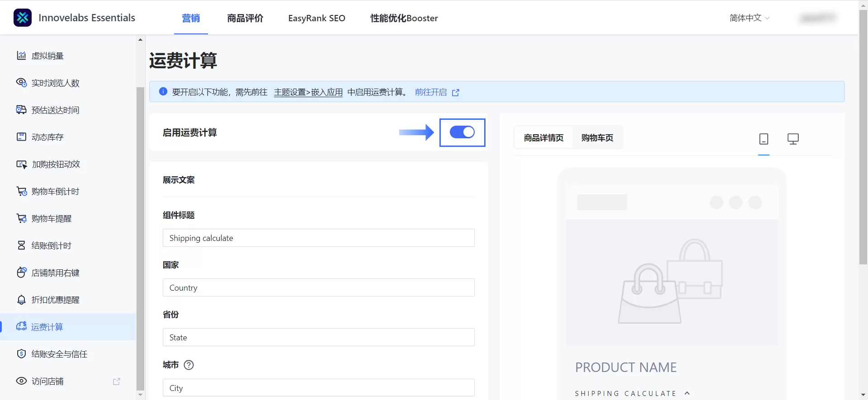
Task: Click the blurred account name at top right
Action: [x=817, y=18]
